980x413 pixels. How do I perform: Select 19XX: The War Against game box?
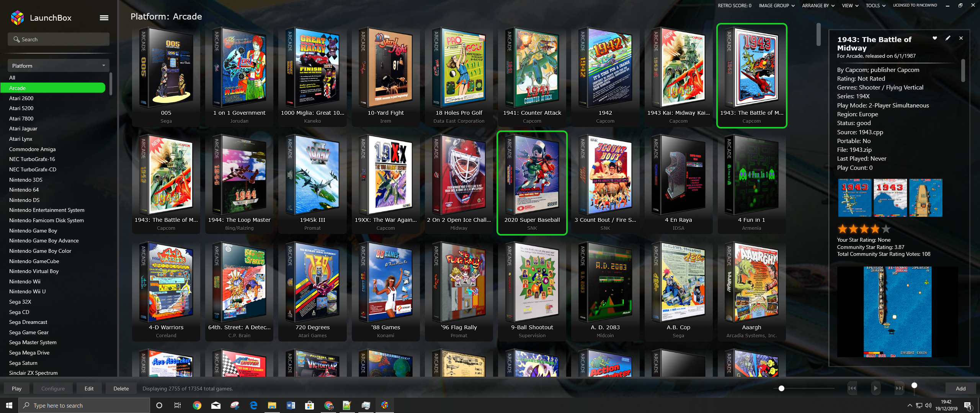pos(385,183)
